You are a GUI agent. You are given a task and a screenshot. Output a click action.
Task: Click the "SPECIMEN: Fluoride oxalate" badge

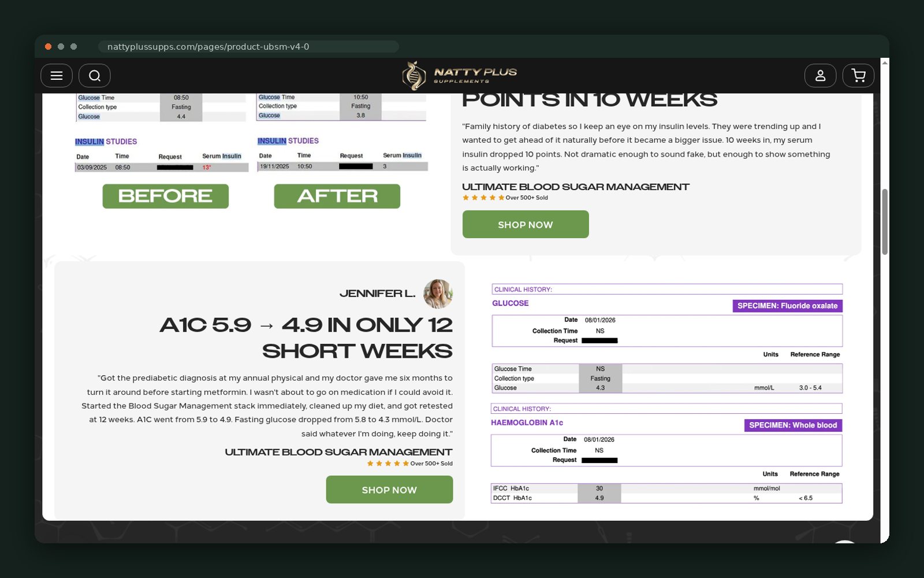point(788,306)
